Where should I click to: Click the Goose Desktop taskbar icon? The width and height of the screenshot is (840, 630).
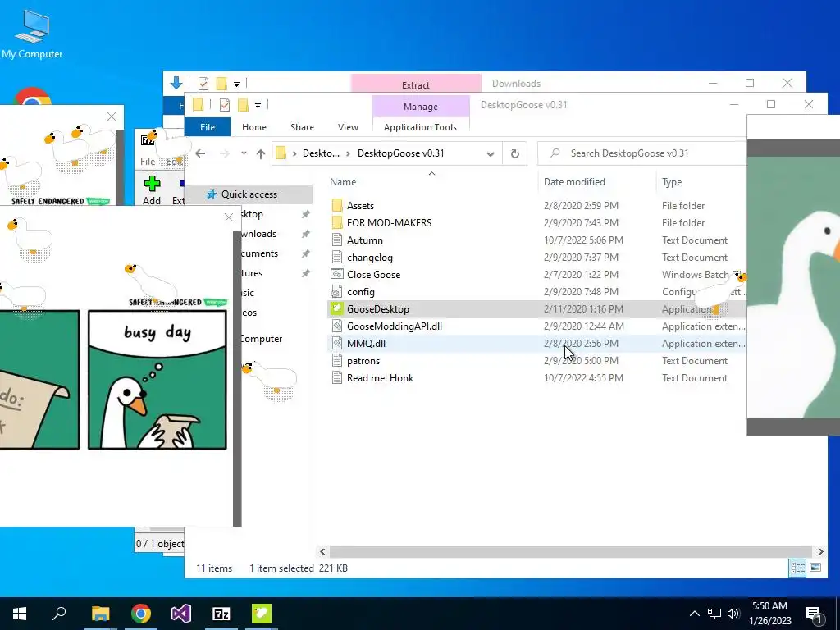pyautogui.click(x=262, y=614)
